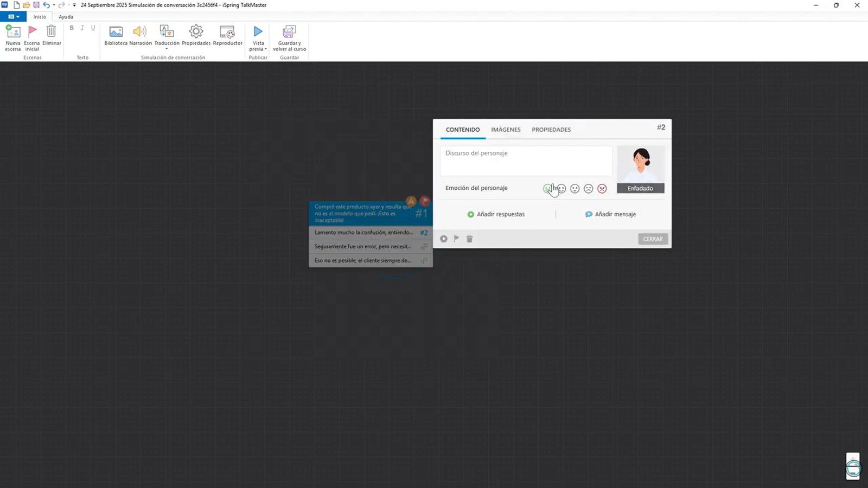Click the CERRAR button
The image size is (868, 488).
653,239
